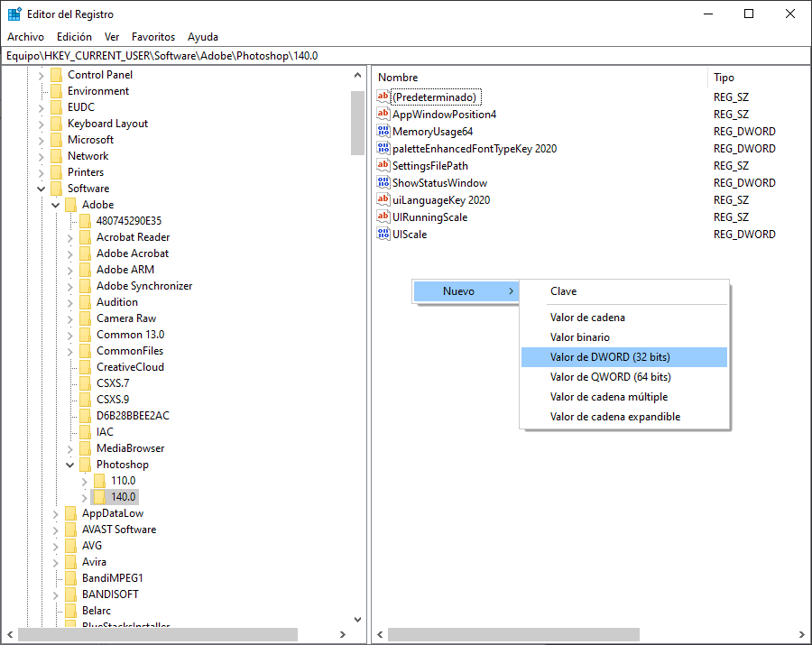Image resolution: width=812 pixels, height=645 pixels.
Task: Open the Ayuda menu
Action: (202, 37)
